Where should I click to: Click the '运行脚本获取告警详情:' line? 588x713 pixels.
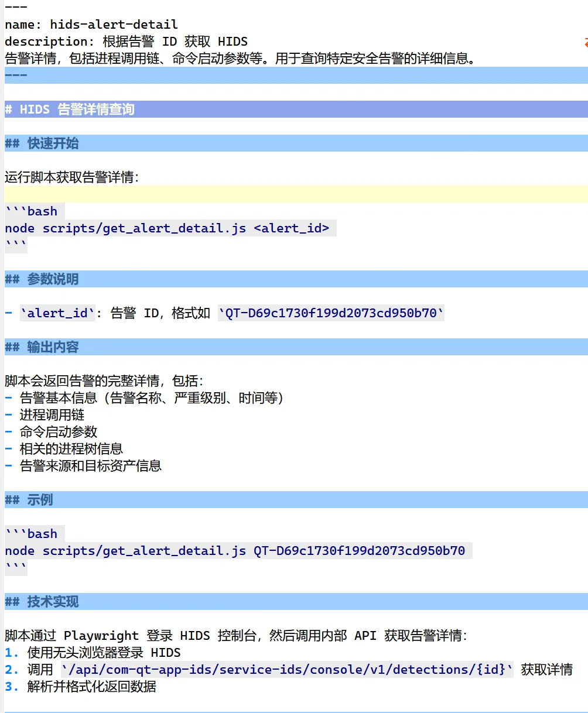(x=72, y=177)
